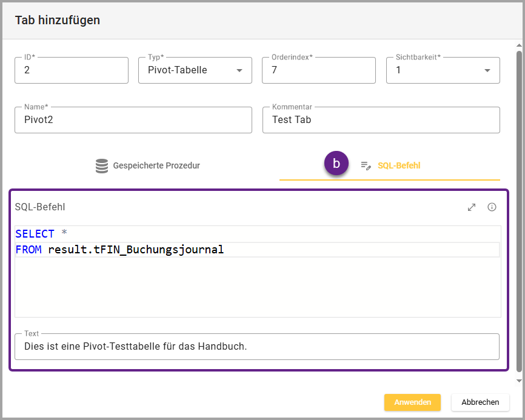Expand the SQL editor to fullscreen
This screenshot has width=525, height=420.
472,207
